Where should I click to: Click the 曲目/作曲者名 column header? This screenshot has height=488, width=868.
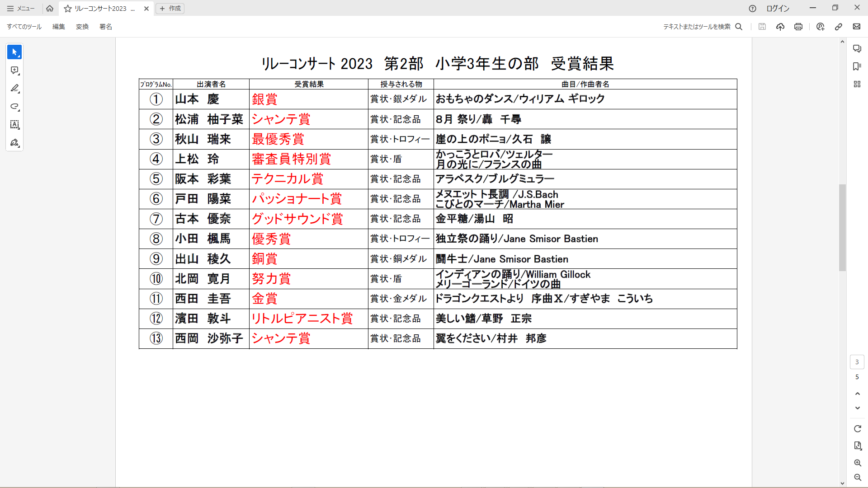(x=585, y=84)
